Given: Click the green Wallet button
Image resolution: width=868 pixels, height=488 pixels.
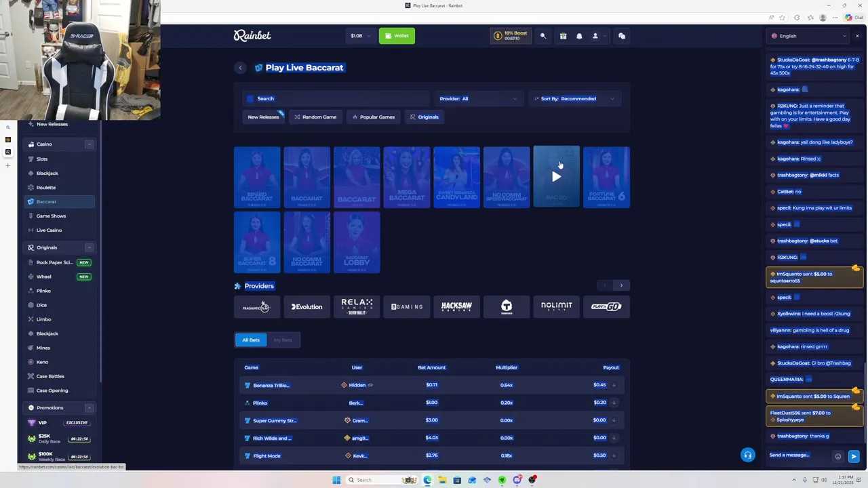Looking at the screenshot, I should (x=397, y=36).
